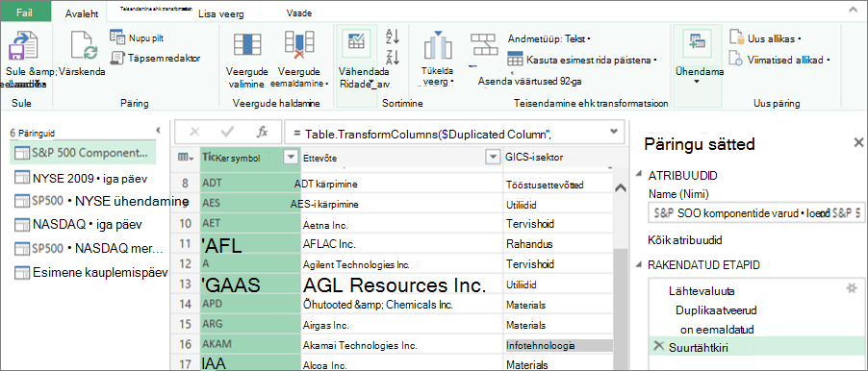Select SP500 NASDAQ mer... query
The width and height of the screenshot is (868, 371).
[x=89, y=248]
